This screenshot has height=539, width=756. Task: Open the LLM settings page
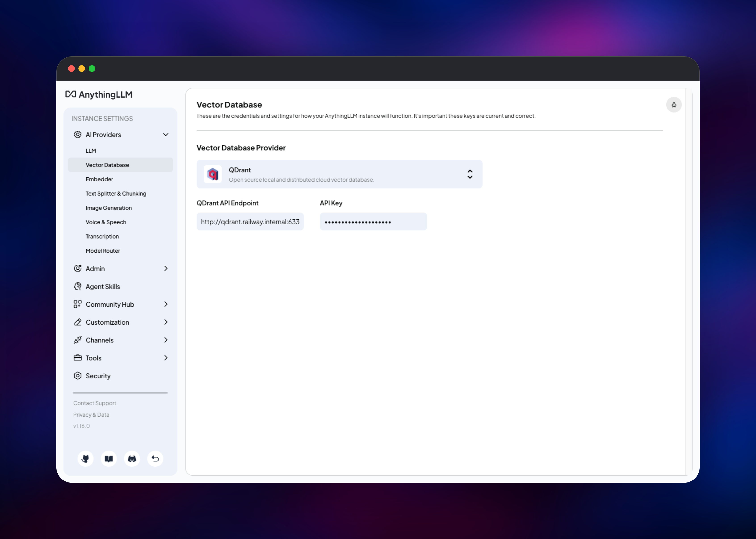[120, 151]
